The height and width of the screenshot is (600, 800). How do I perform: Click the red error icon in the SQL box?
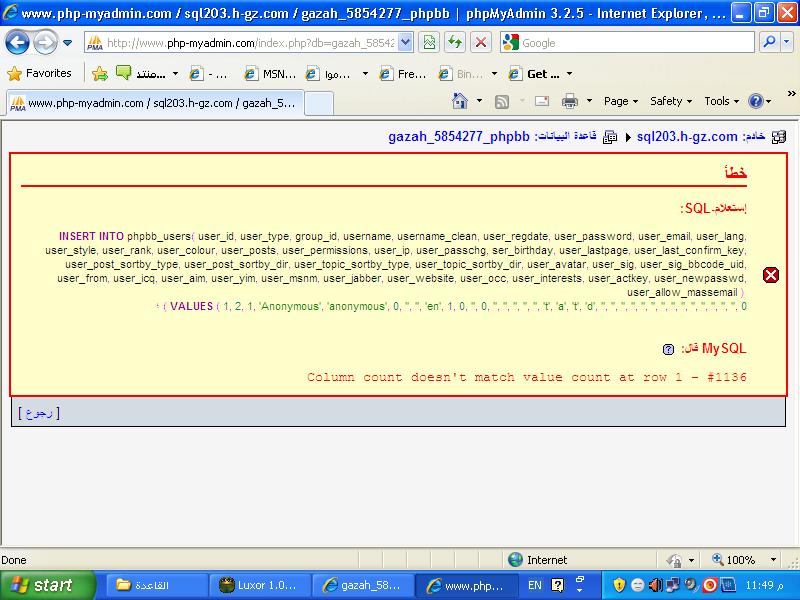[771, 275]
